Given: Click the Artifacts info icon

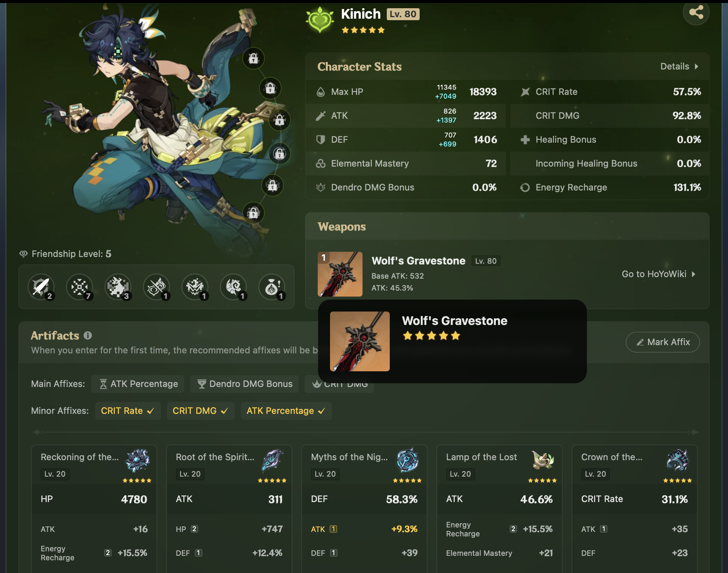Looking at the screenshot, I should 88,335.
